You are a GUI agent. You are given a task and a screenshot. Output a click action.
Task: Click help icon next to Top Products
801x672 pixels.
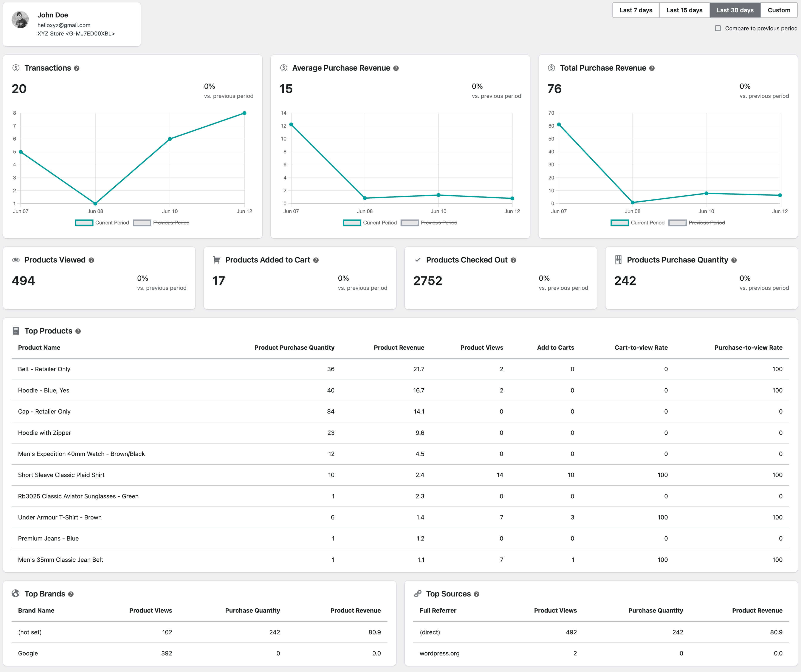78,331
